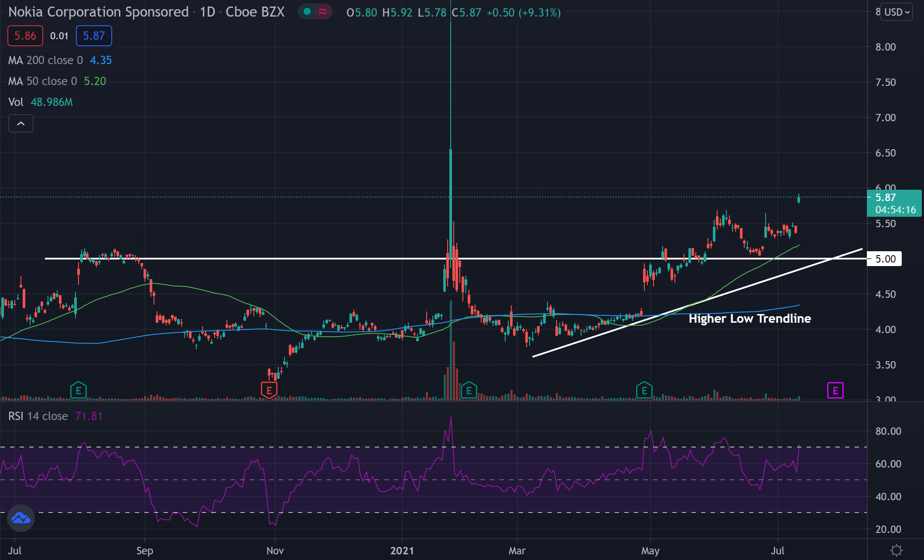924x560 pixels.
Task: Click the red 5.86 sell price box
Action: tap(25, 36)
